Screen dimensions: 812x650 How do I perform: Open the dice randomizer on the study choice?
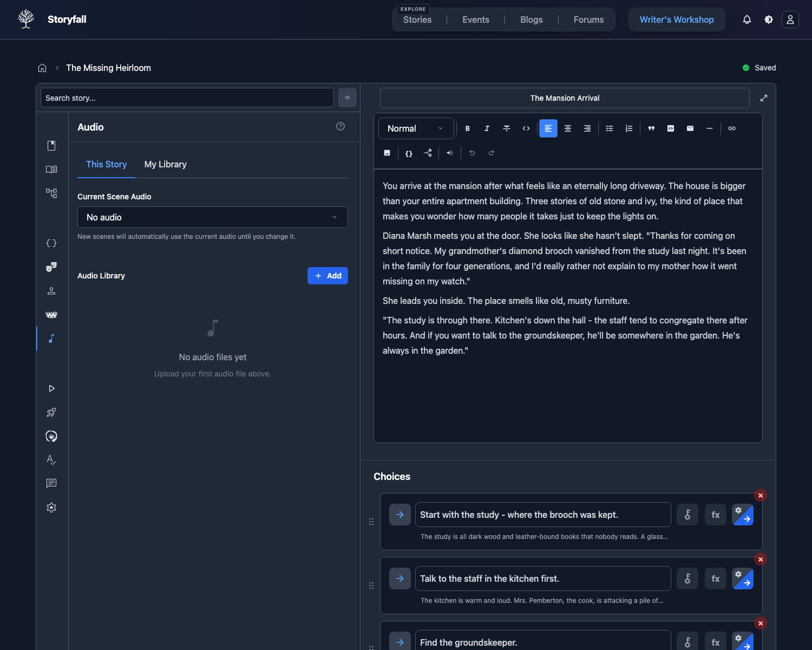[687, 515]
